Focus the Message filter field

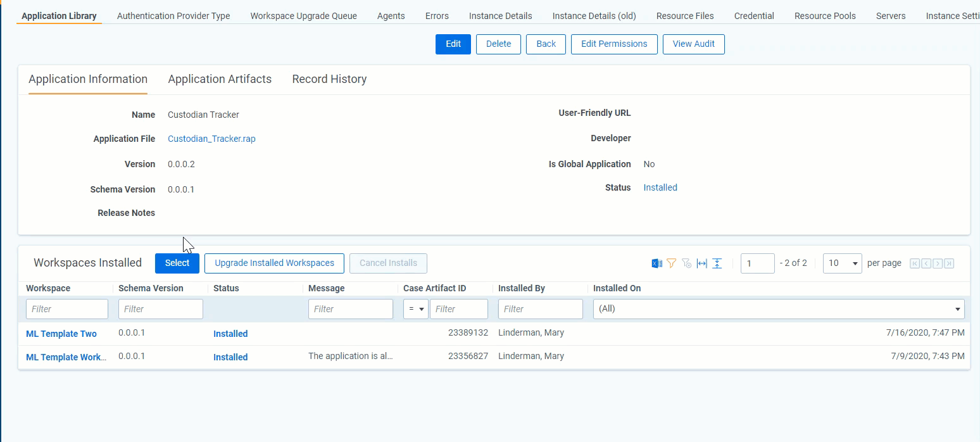351,309
